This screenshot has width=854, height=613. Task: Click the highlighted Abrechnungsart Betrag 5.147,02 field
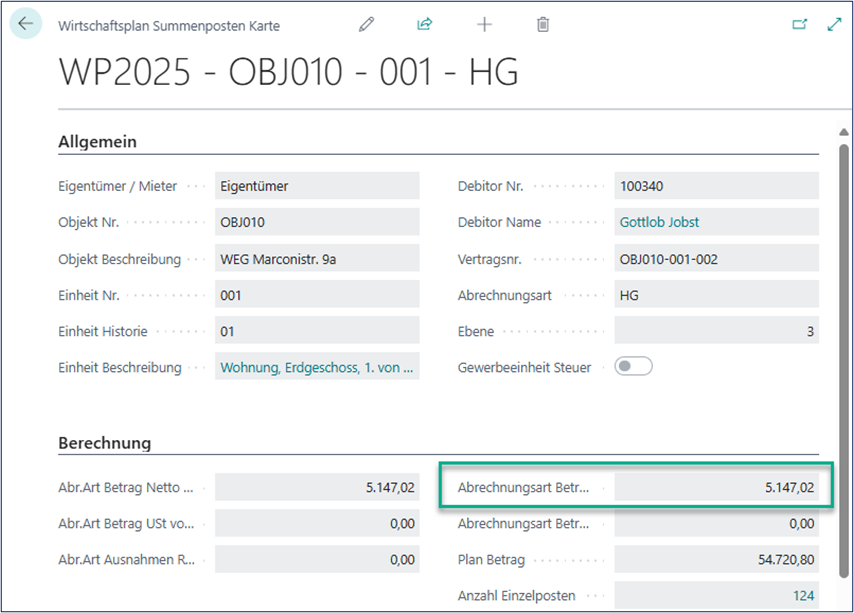[x=716, y=488]
